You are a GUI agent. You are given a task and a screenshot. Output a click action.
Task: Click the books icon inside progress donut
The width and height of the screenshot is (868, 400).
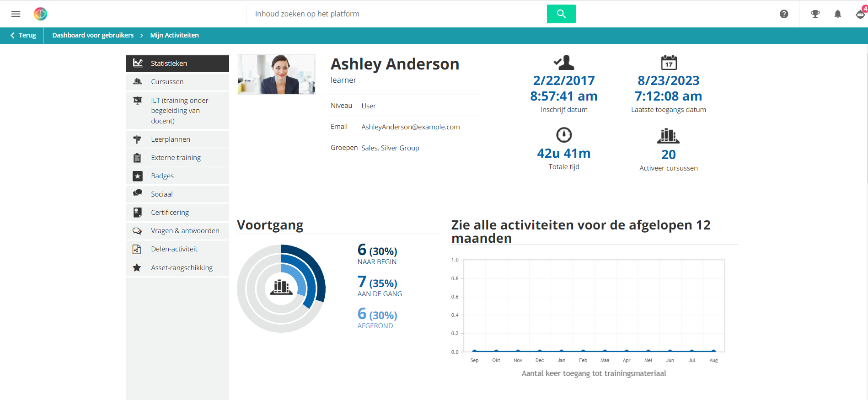pyautogui.click(x=281, y=287)
